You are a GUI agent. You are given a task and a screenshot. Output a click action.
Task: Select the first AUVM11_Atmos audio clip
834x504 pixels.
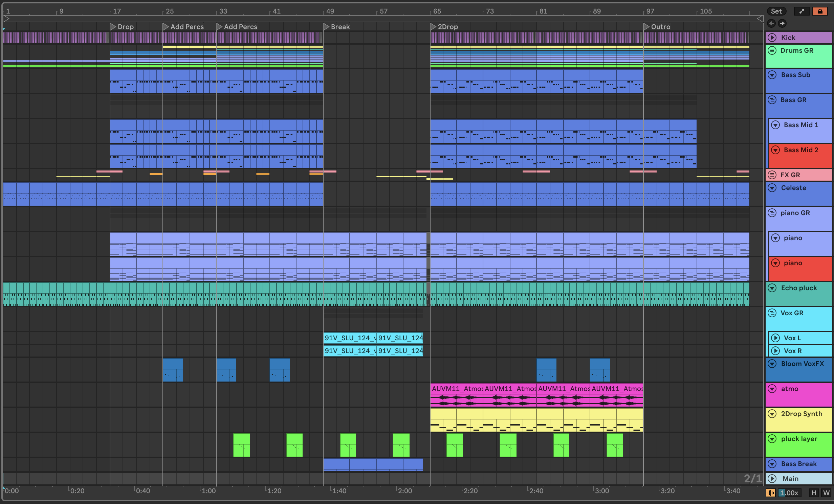pyautogui.click(x=456, y=389)
